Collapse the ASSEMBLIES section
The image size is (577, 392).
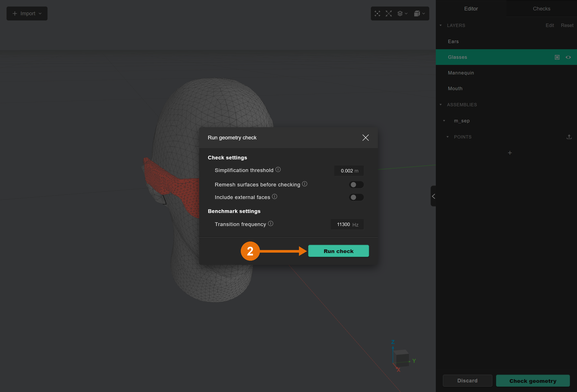point(440,105)
